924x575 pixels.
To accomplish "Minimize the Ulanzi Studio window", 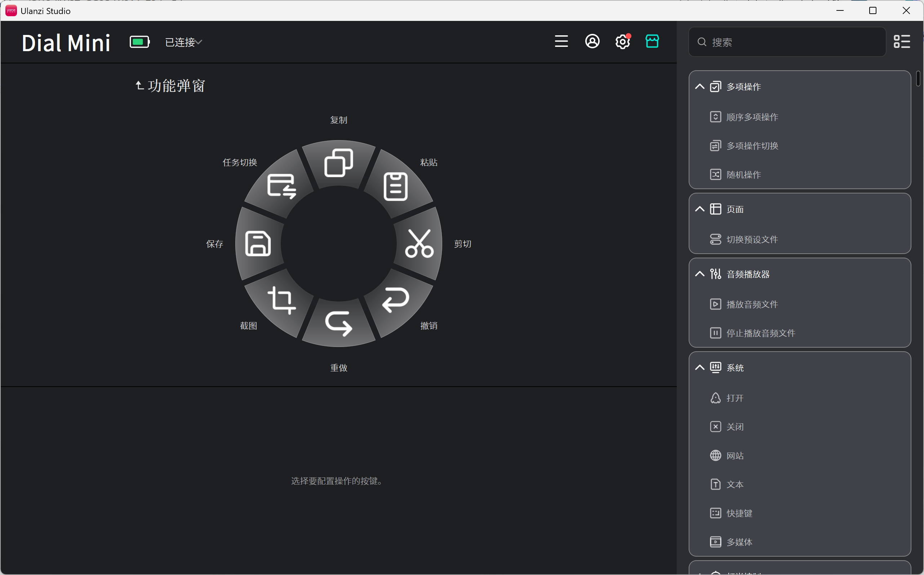I will tap(840, 11).
